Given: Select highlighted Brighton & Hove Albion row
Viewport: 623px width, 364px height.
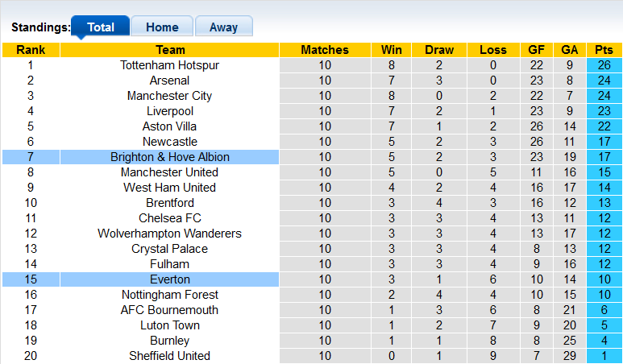Looking at the screenshot, I should click(169, 157).
